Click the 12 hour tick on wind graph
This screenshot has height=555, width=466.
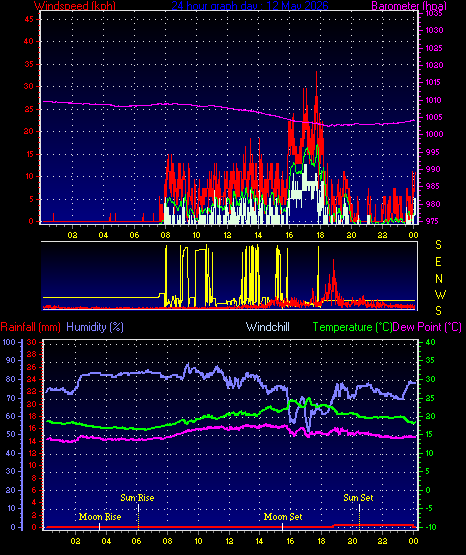(x=227, y=235)
